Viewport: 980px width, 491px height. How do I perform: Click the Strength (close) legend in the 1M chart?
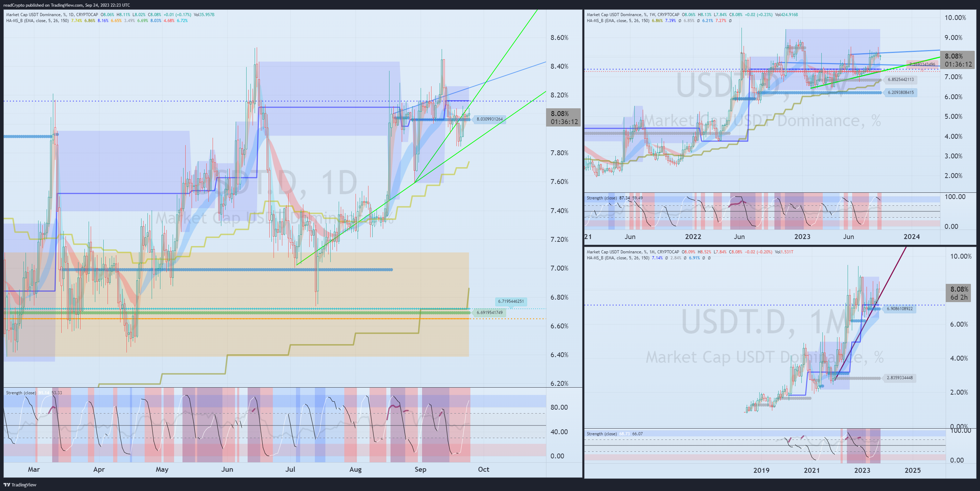pos(601,434)
